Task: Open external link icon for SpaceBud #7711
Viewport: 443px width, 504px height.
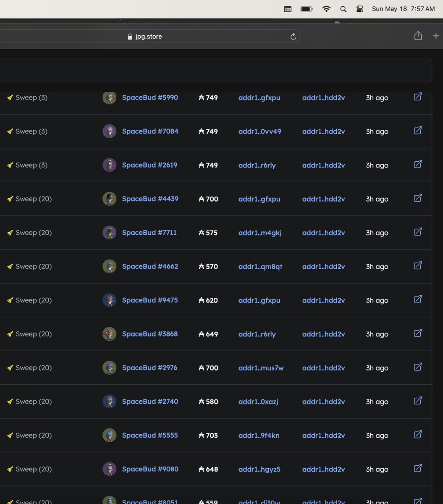Action: pos(418,232)
